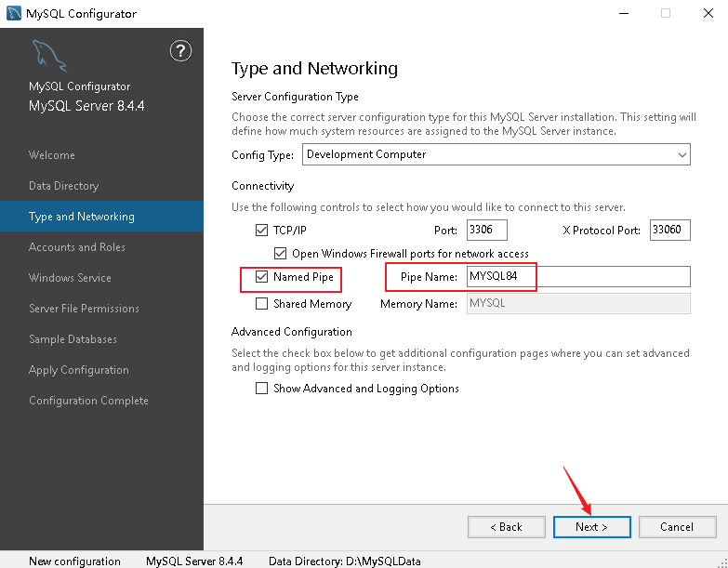Open the Windows Service sidebar step

pos(70,278)
